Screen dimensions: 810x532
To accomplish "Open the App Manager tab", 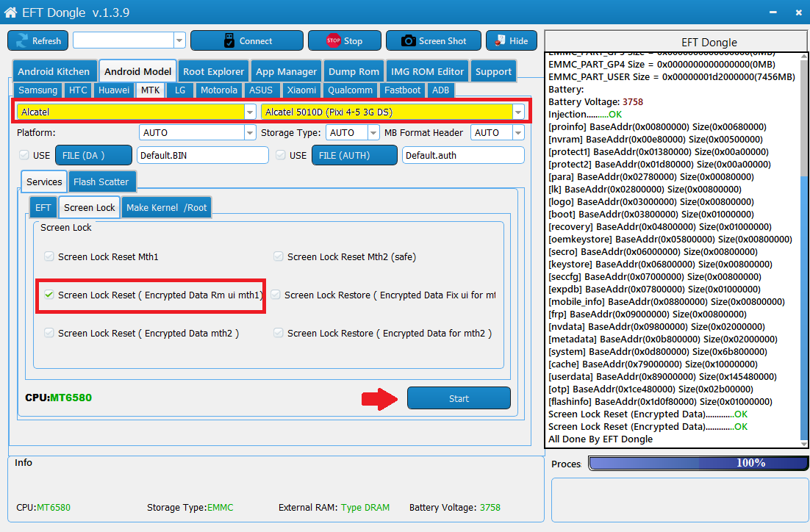I will (286, 72).
